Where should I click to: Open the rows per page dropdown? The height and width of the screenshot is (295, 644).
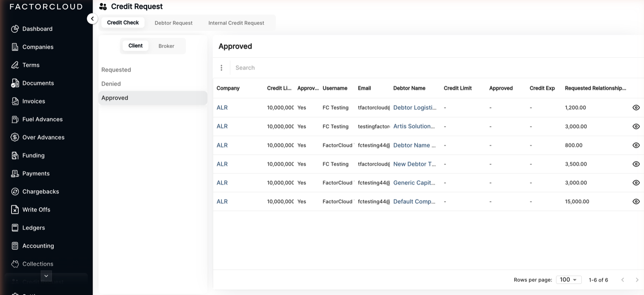[568, 280]
